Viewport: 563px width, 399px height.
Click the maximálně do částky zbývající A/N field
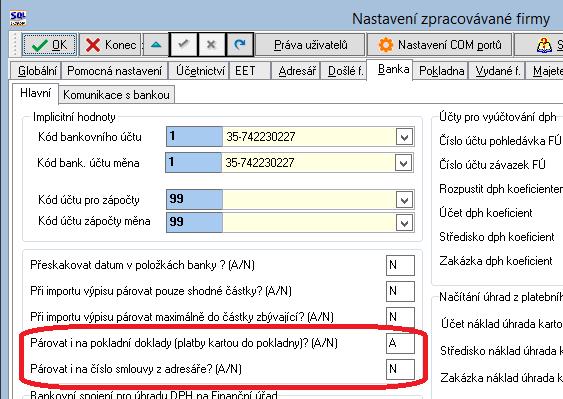pyautogui.click(x=400, y=316)
